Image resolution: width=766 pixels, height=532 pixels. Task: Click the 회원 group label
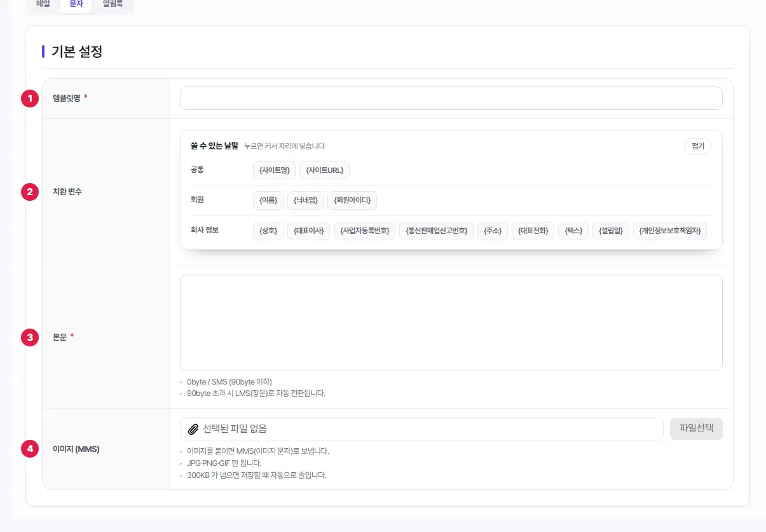coord(197,200)
